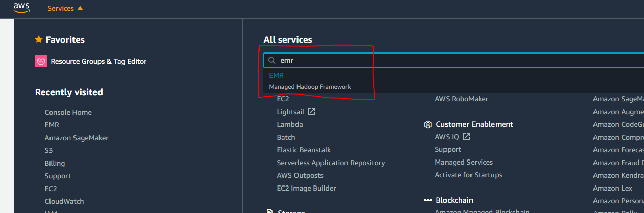Click the Favorites star icon
The height and width of the screenshot is (213, 644).
[38, 39]
